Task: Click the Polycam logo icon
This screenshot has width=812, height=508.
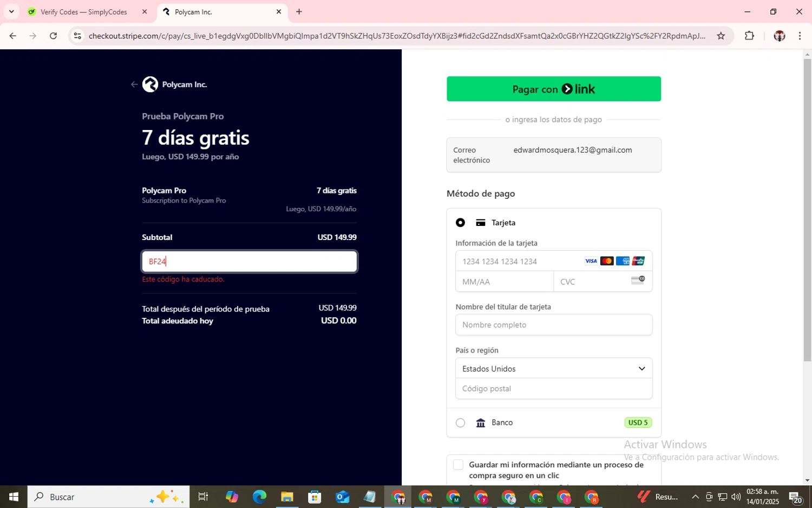Action: (150, 84)
